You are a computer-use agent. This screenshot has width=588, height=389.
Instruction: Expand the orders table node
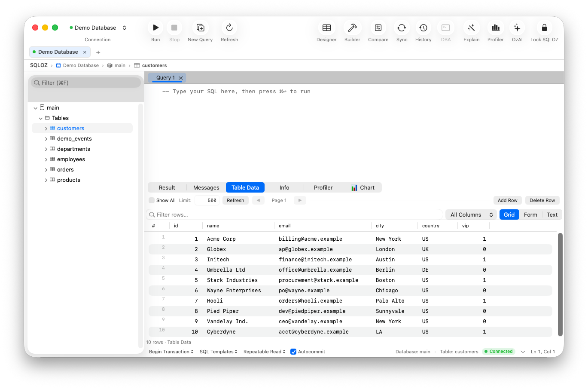tap(46, 170)
